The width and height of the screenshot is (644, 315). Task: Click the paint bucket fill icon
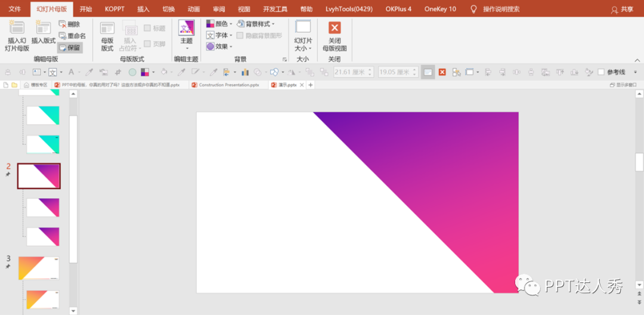click(163, 72)
